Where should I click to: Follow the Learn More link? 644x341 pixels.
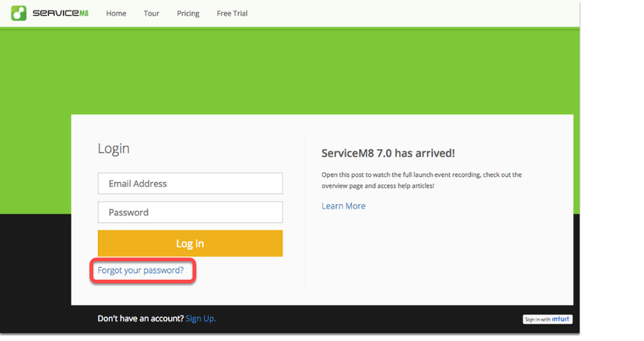[343, 206]
